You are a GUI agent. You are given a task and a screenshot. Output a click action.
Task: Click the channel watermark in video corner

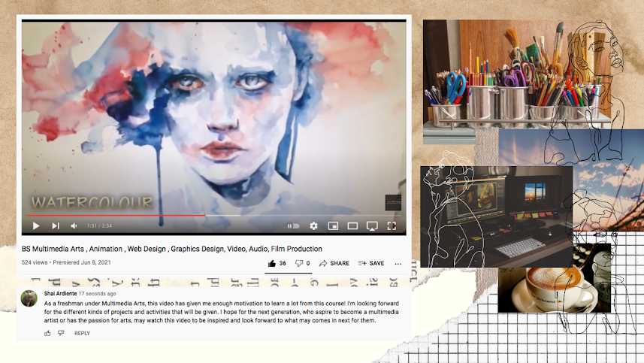point(393,202)
